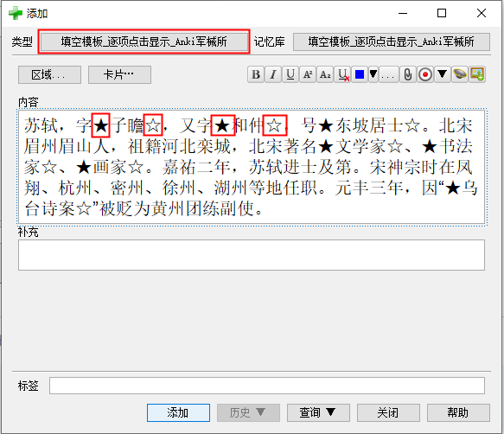Click the 添加 button at bottom
The image size is (504, 434).
[x=178, y=412]
